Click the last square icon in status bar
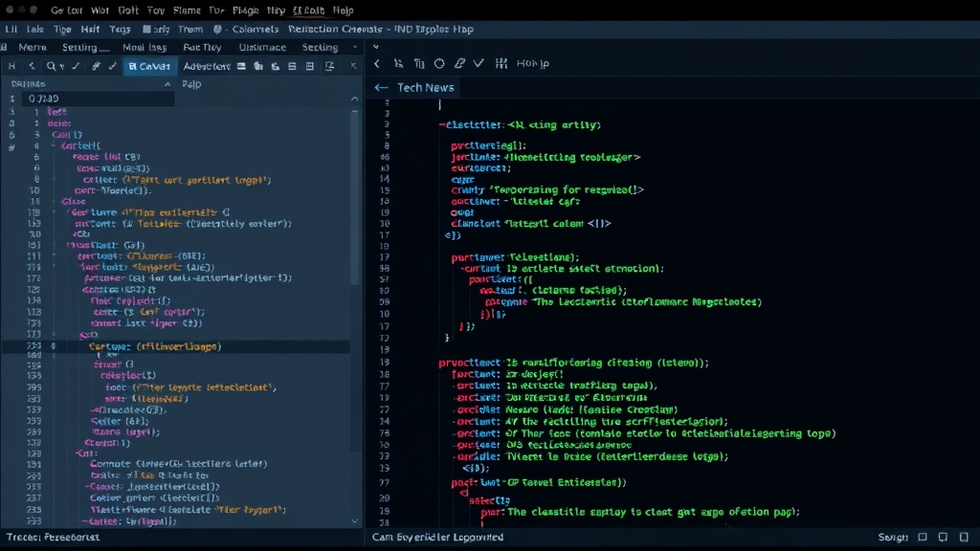 tap(964, 538)
